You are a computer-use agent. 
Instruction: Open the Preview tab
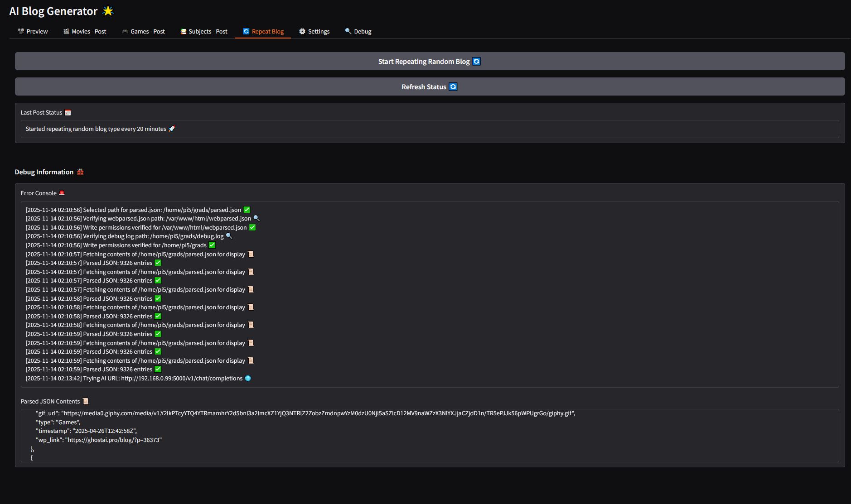coord(33,31)
